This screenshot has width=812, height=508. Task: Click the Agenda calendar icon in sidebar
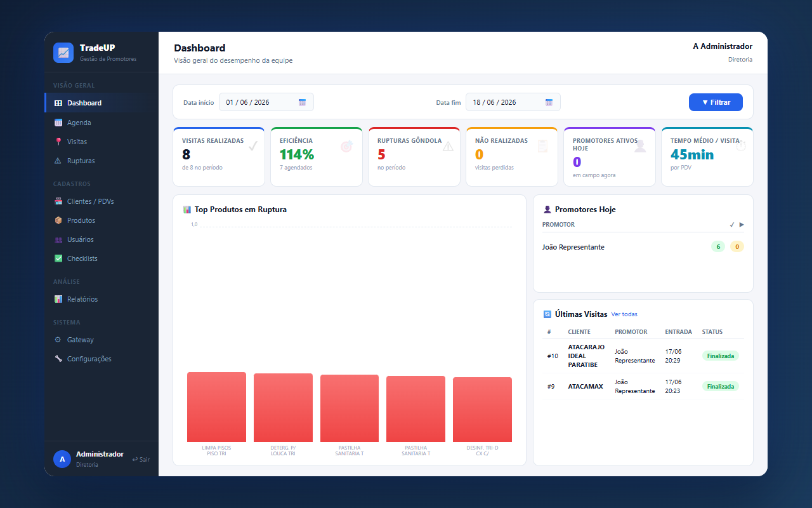(58, 123)
